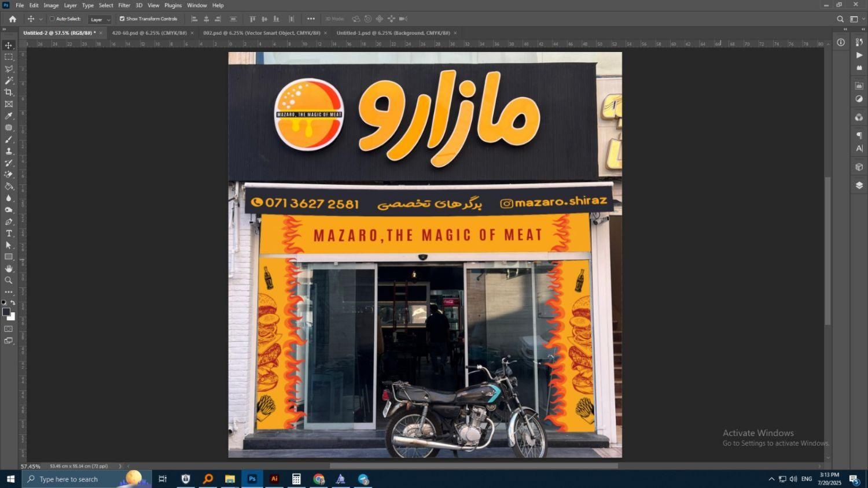Select the Rectangular Marquee tool
868x488 pixels.
point(9,57)
